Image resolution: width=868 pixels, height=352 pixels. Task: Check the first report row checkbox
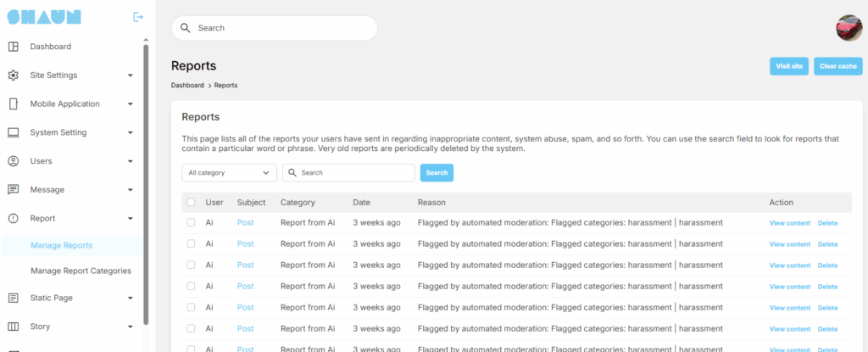[x=191, y=223]
